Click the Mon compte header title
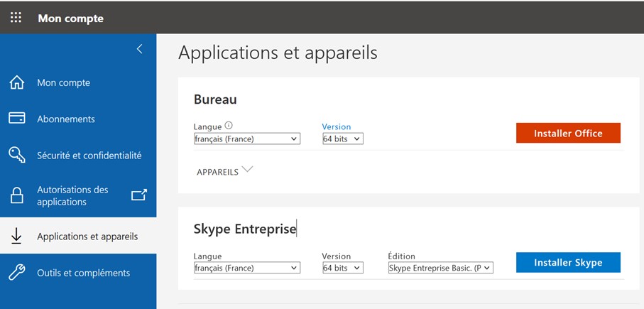Image resolution: width=644 pixels, height=309 pixels. coord(70,18)
